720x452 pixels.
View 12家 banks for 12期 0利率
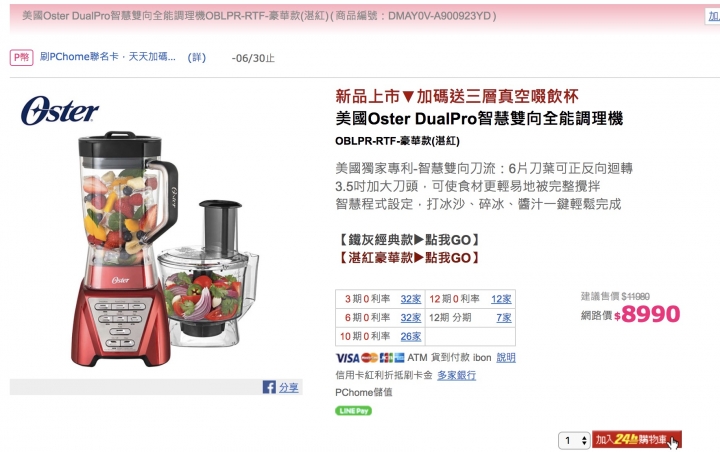501,299
